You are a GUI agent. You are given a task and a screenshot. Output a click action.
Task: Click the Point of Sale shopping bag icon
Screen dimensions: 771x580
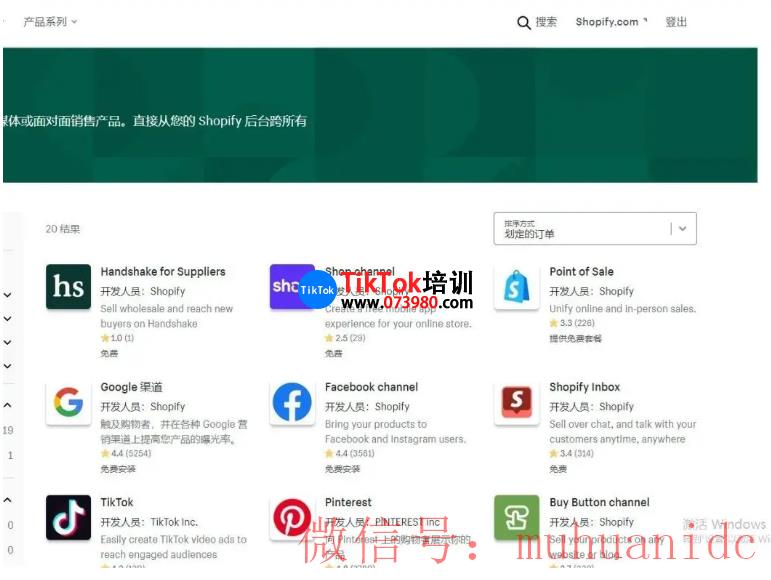tap(517, 287)
